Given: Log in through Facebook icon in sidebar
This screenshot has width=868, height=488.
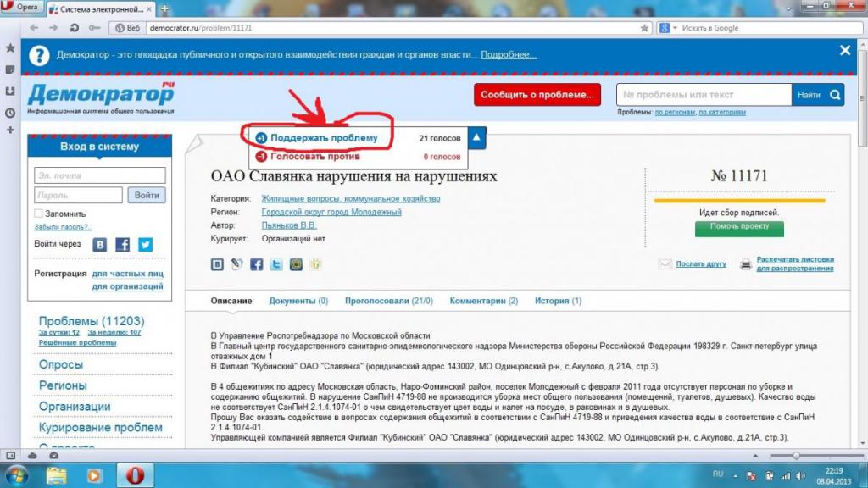Looking at the screenshot, I should tap(122, 245).
